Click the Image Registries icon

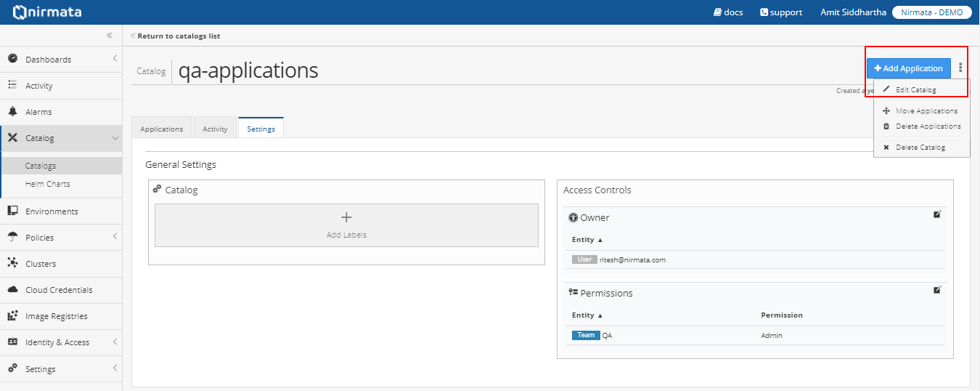(x=12, y=315)
